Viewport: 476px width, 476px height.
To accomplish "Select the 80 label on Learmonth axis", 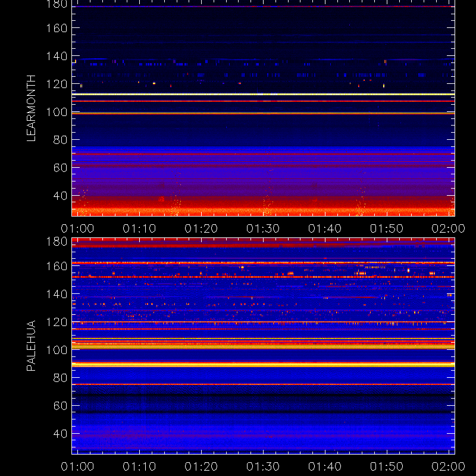I will pyautogui.click(x=60, y=140).
